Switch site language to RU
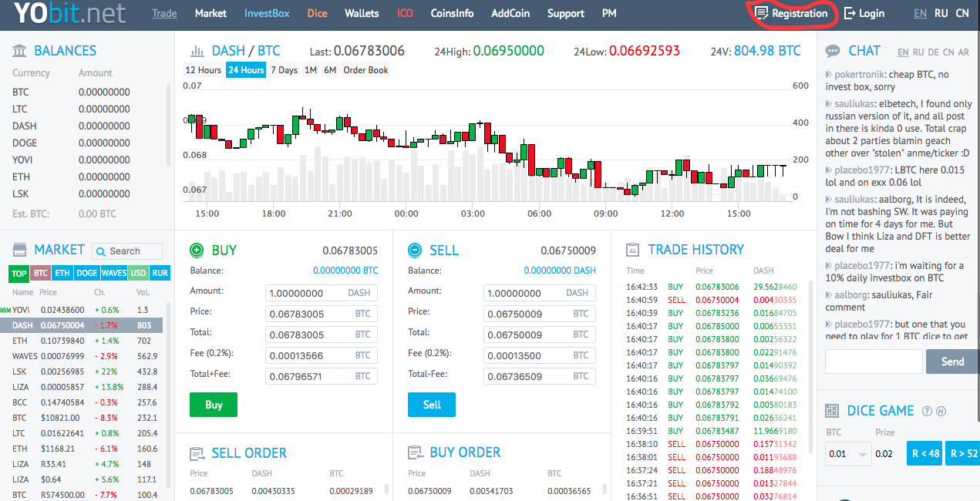This screenshot has height=501, width=980. click(x=941, y=13)
